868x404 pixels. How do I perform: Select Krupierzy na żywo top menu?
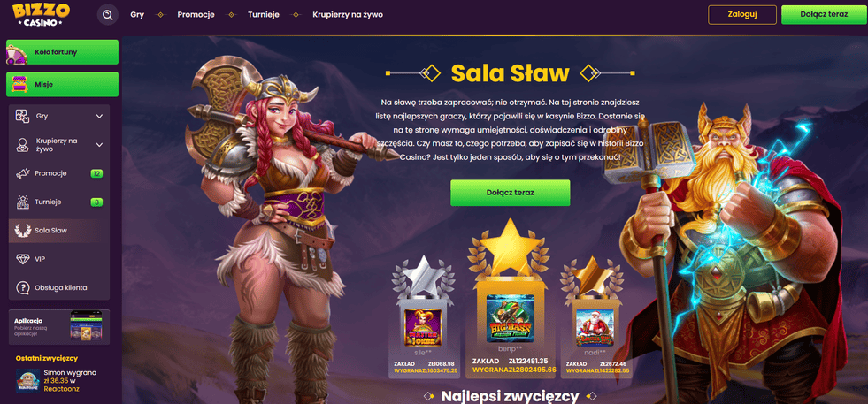pyautogui.click(x=347, y=15)
